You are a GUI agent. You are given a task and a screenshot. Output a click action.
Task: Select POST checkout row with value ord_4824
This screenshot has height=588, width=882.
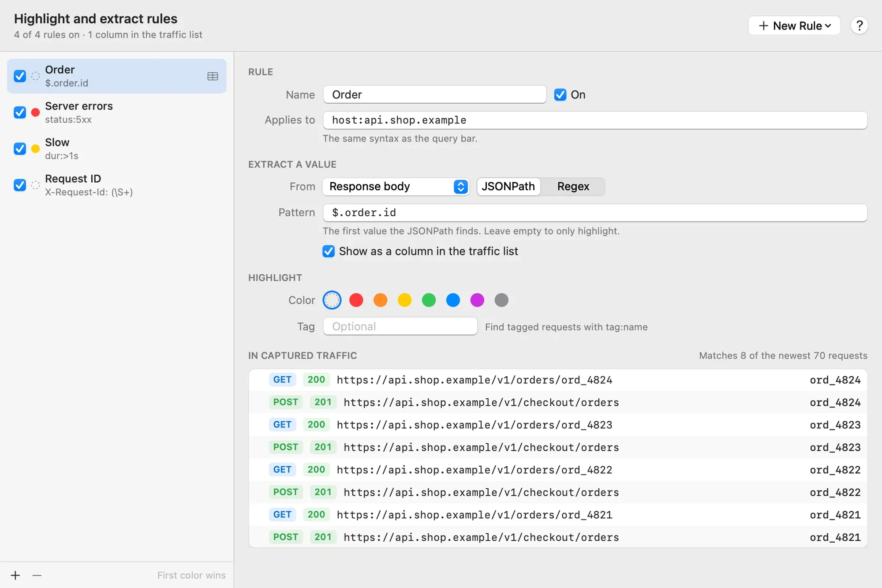(558, 402)
